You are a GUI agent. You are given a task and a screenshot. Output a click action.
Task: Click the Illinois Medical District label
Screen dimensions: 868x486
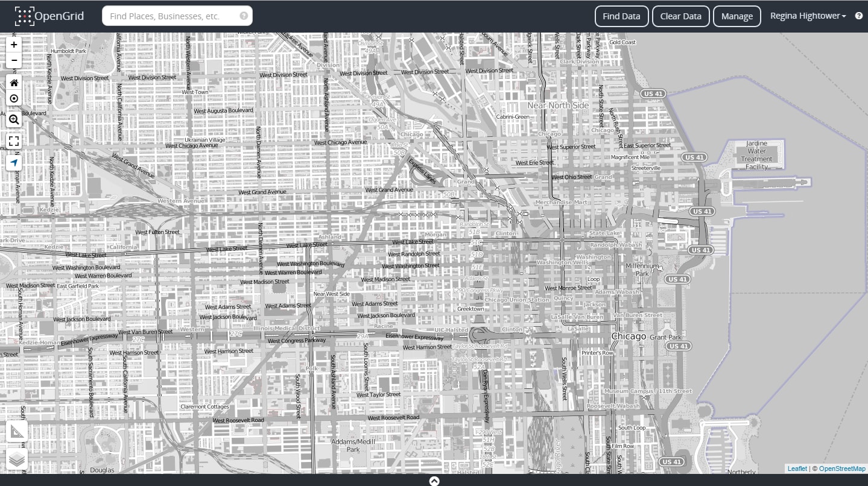(x=287, y=329)
